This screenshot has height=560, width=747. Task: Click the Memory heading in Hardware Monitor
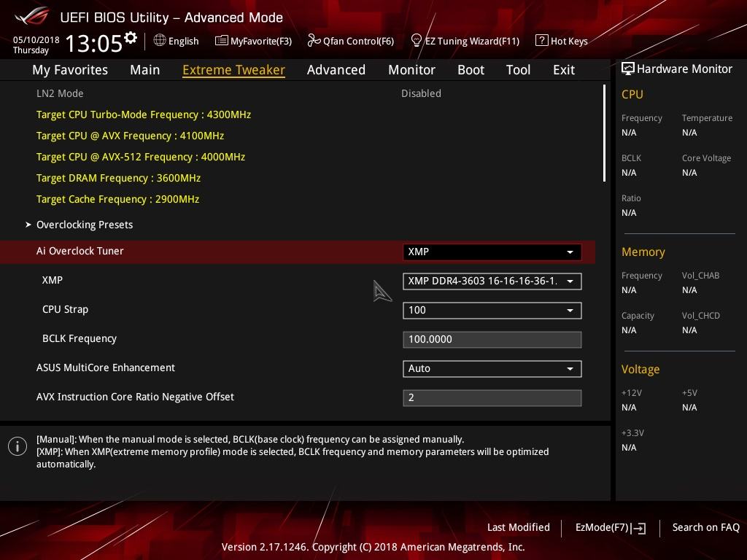(x=643, y=252)
